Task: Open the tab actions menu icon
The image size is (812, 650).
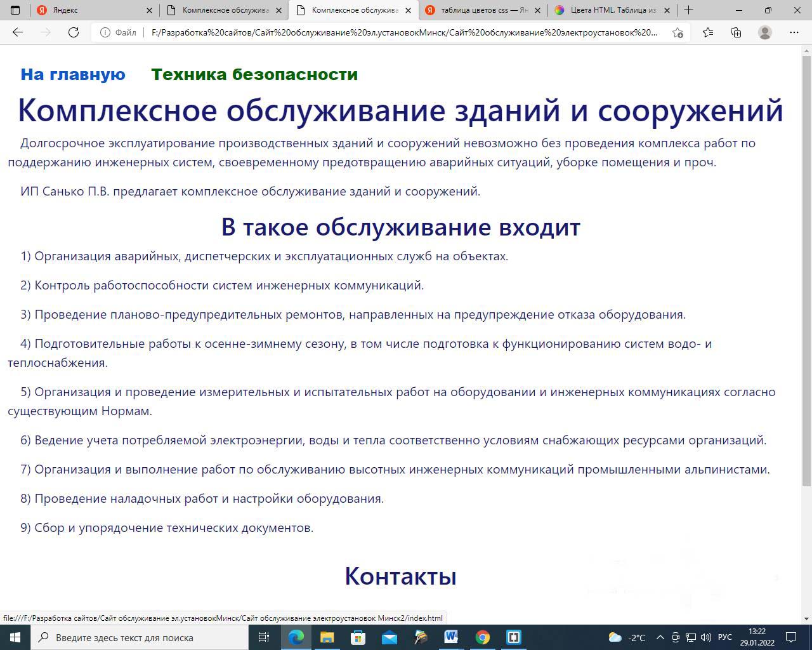Action: (15, 10)
